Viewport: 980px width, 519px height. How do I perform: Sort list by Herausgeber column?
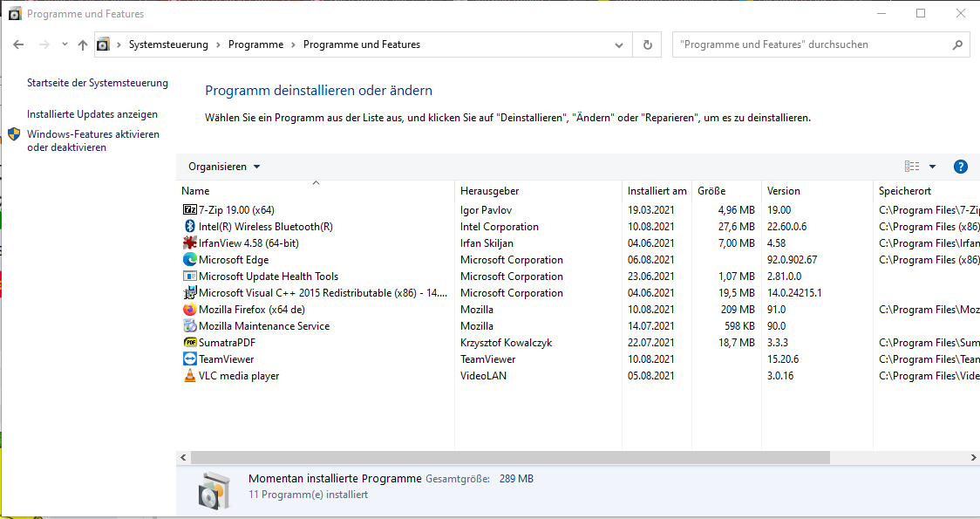(x=490, y=191)
